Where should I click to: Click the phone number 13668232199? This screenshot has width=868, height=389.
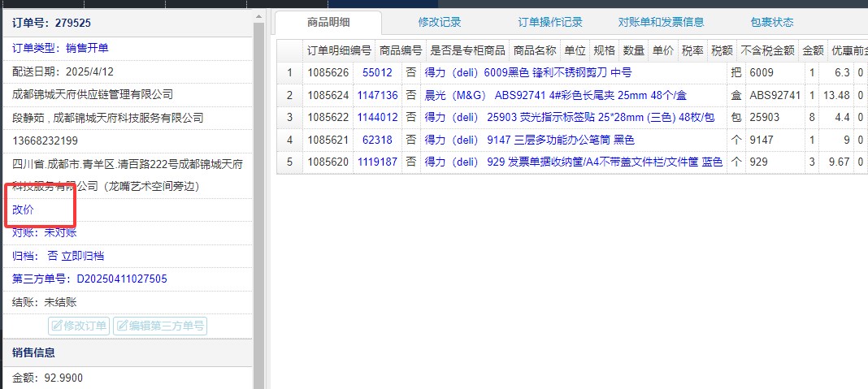click(45, 140)
